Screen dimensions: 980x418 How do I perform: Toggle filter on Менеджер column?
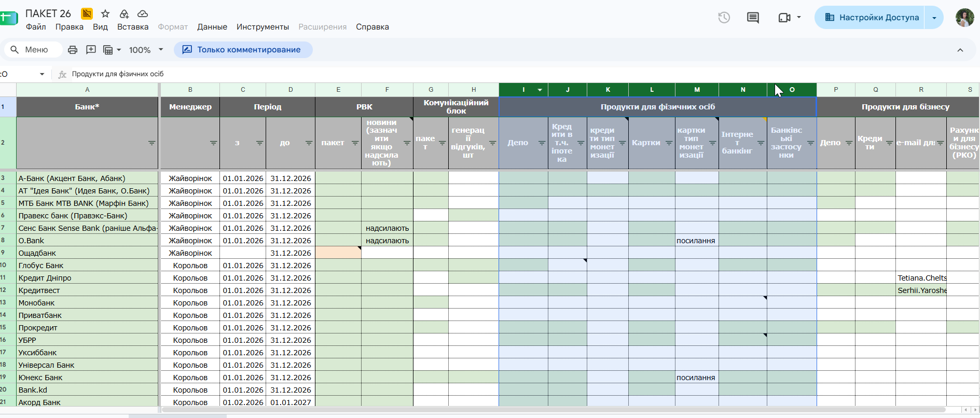(213, 143)
